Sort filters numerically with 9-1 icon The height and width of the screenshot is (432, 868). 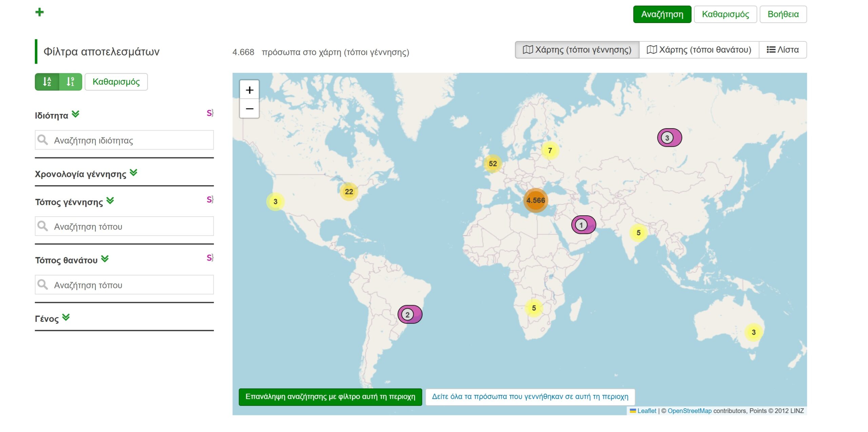click(70, 82)
